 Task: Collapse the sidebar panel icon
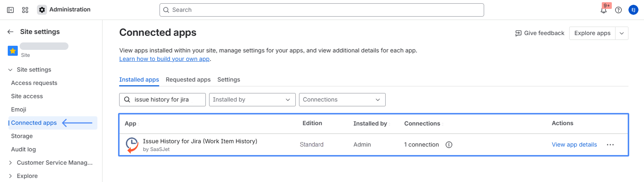10,10
